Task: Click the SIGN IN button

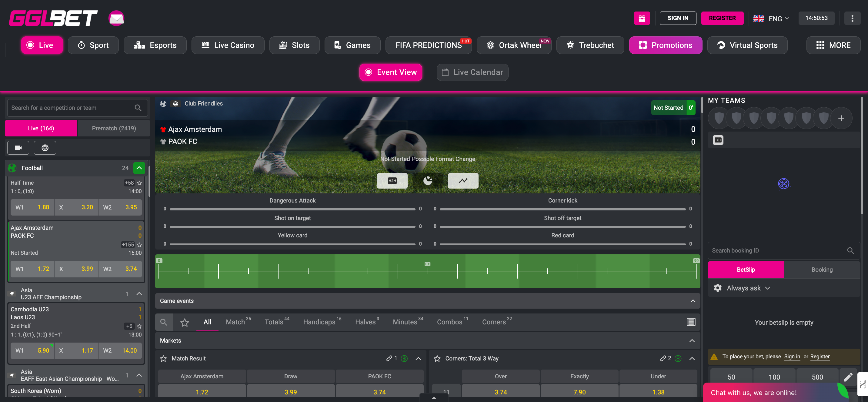Action: click(x=678, y=18)
